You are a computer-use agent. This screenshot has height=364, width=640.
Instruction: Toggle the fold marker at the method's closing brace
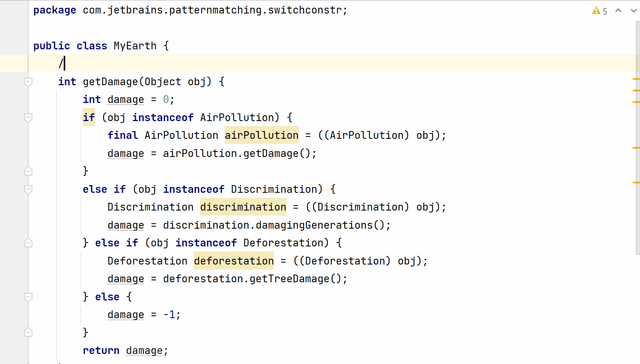coord(28,332)
